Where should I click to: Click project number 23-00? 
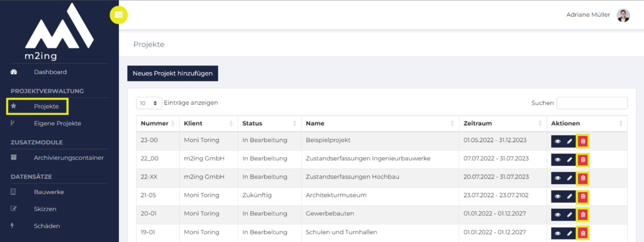[x=149, y=140]
